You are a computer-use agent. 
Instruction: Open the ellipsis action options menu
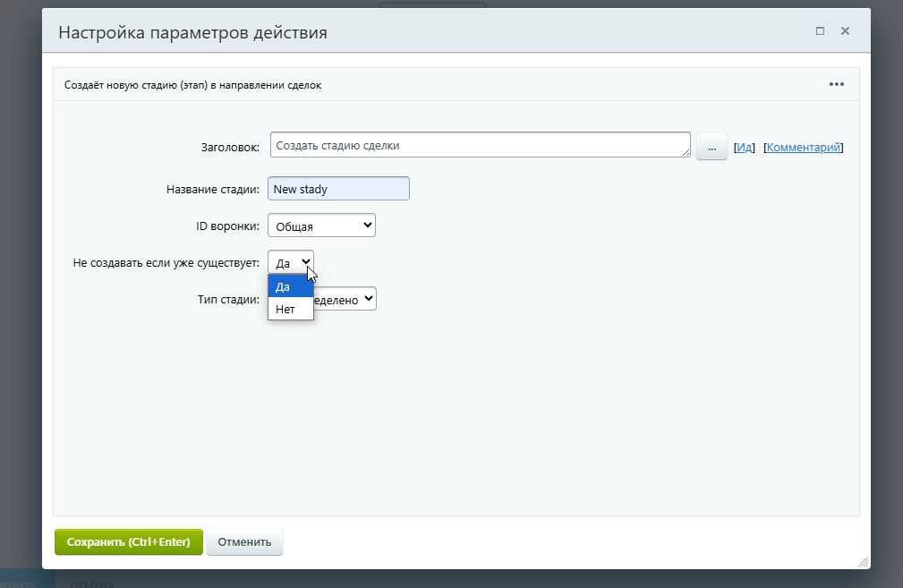tap(837, 84)
